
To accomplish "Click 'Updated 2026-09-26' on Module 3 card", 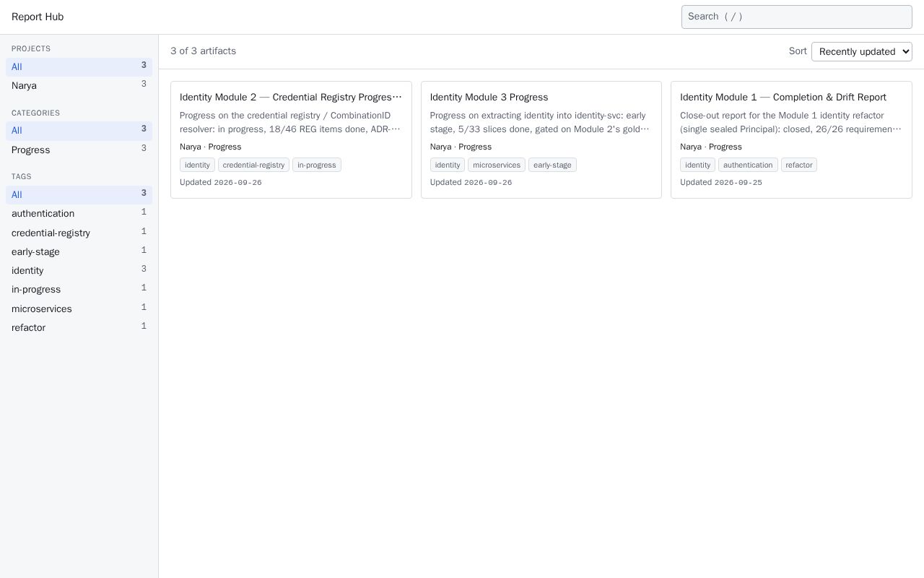I will [x=471, y=182].
